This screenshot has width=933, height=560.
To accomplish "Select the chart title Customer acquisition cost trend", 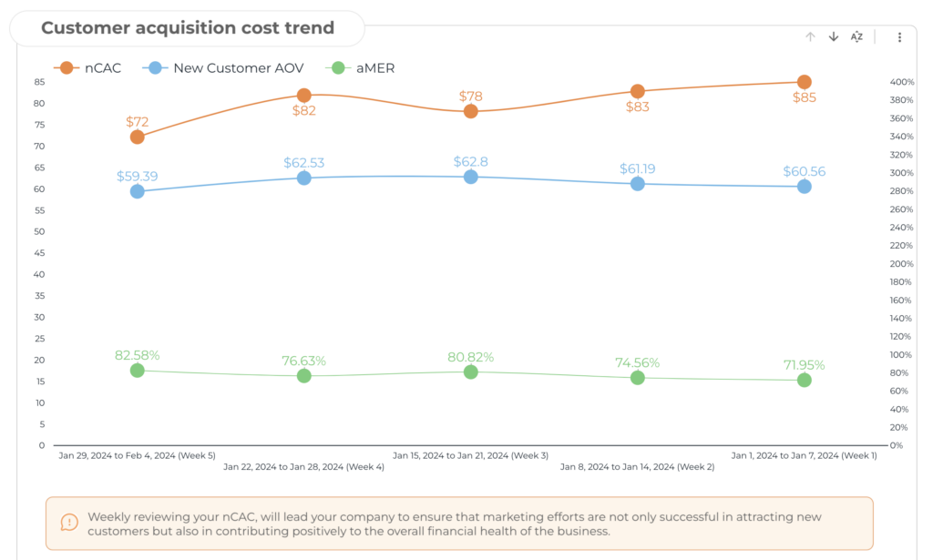I will pos(188,28).
